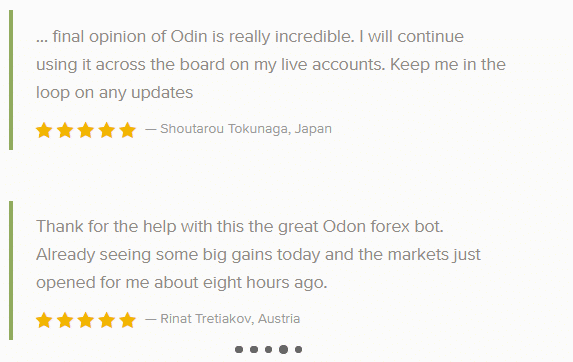
Task: Click first star in Shoutarou Tokunaga's rating
Action: click(44, 130)
